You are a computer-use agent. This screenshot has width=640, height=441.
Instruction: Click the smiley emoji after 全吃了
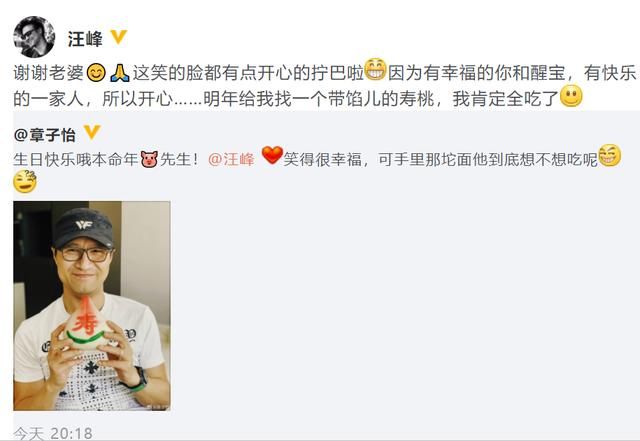[571, 96]
